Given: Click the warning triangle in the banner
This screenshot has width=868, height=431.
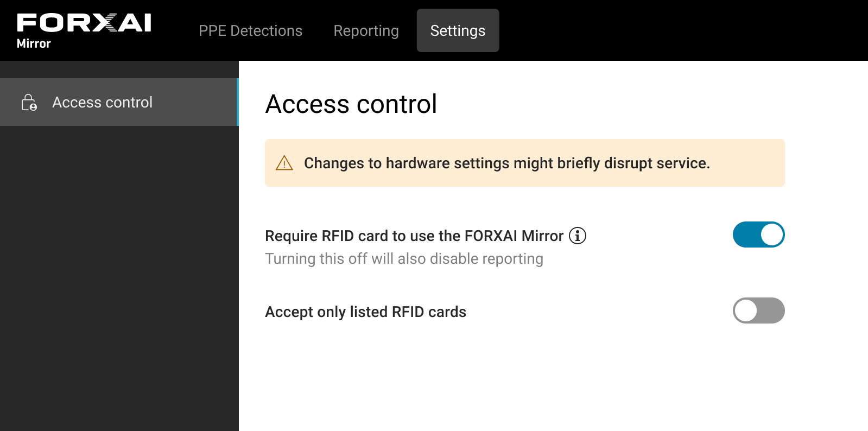Looking at the screenshot, I should click(284, 163).
